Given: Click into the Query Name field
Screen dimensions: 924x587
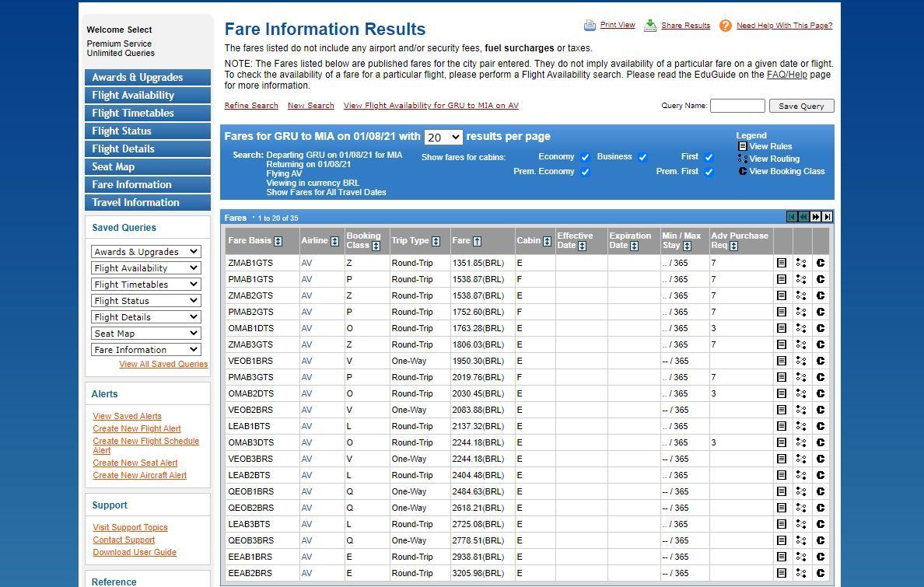Looking at the screenshot, I should tap(737, 106).
